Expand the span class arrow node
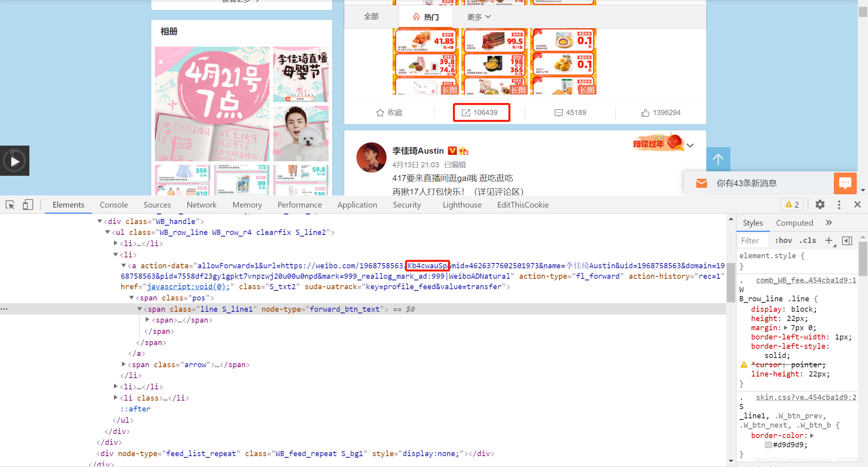Image resolution: width=868 pixels, height=467 pixels. pos(124,364)
